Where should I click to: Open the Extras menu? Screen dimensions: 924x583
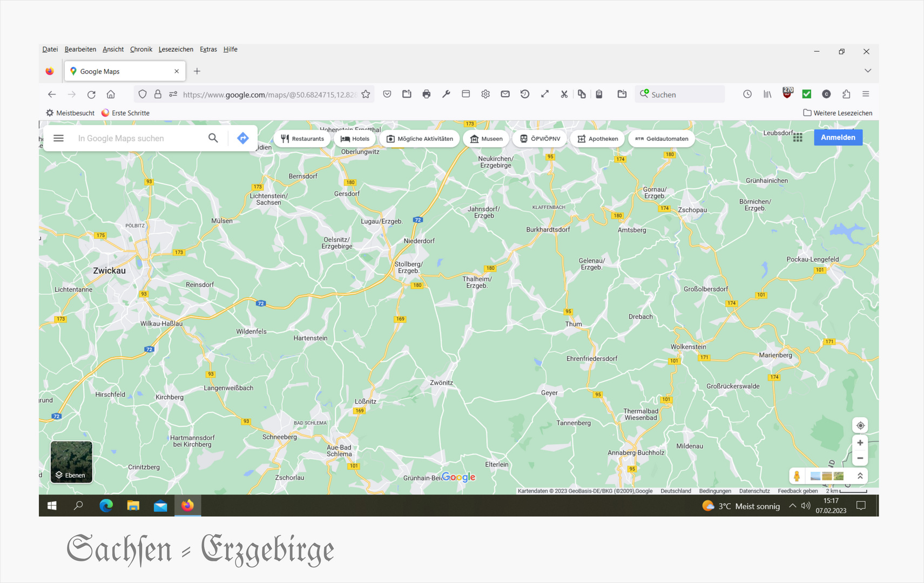pos(208,49)
